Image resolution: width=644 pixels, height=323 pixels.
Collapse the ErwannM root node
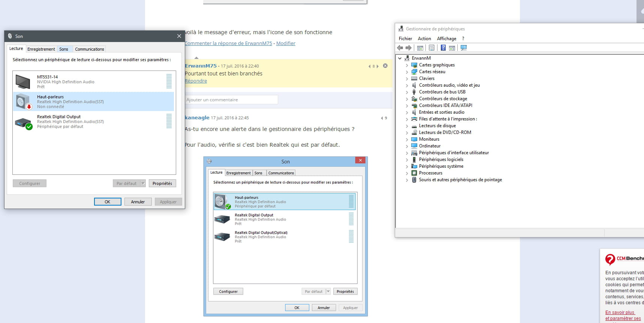(x=400, y=58)
